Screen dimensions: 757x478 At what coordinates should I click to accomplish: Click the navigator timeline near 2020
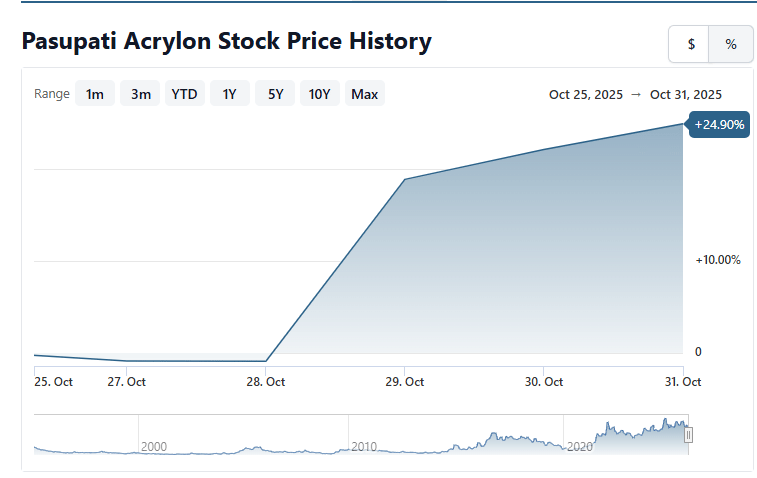tap(579, 446)
